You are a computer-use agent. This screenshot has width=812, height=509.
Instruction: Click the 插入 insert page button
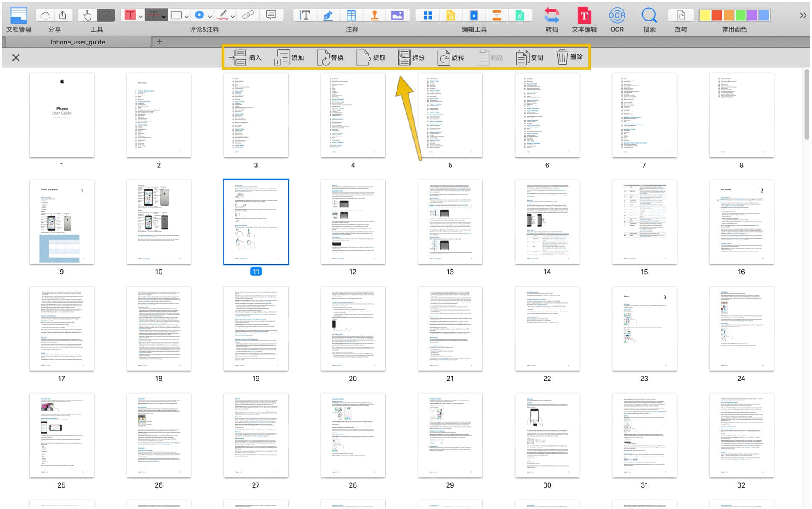244,57
